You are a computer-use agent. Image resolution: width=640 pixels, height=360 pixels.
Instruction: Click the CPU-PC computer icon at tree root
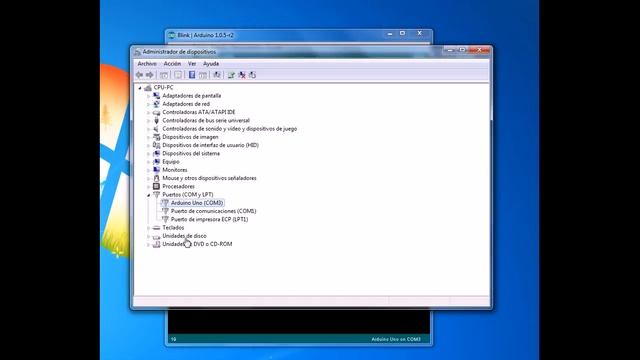148,87
